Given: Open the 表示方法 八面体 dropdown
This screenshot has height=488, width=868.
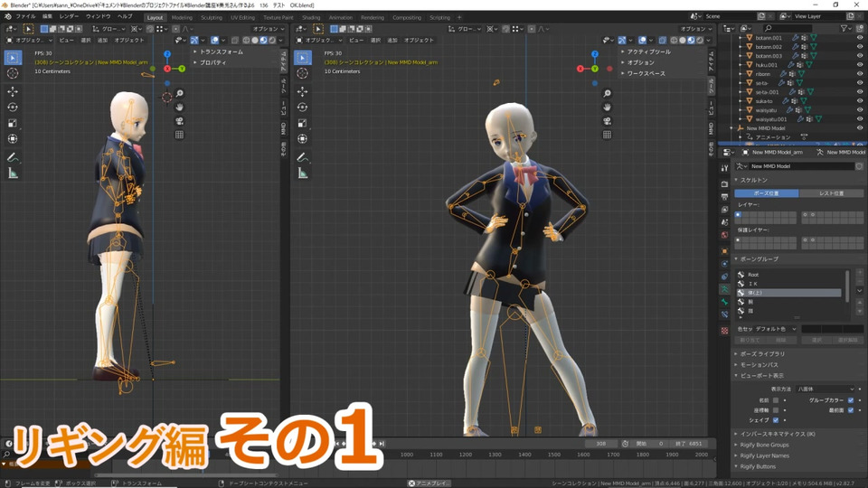Looking at the screenshot, I should click(x=818, y=389).
